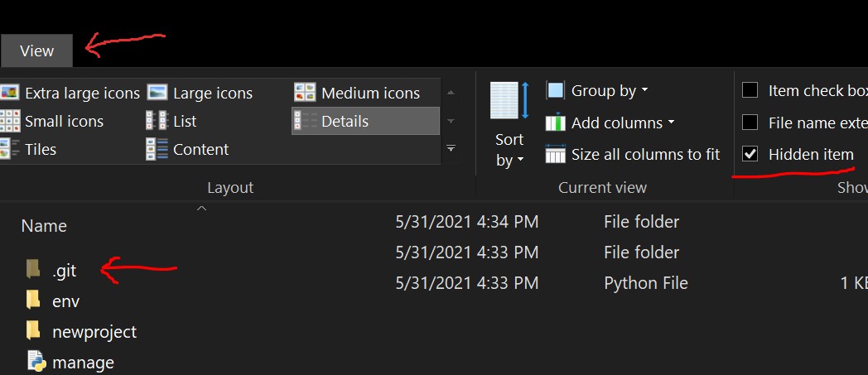Open the Sort by dropdown
This screenshot has height=375, width=868.
(509, 151)
